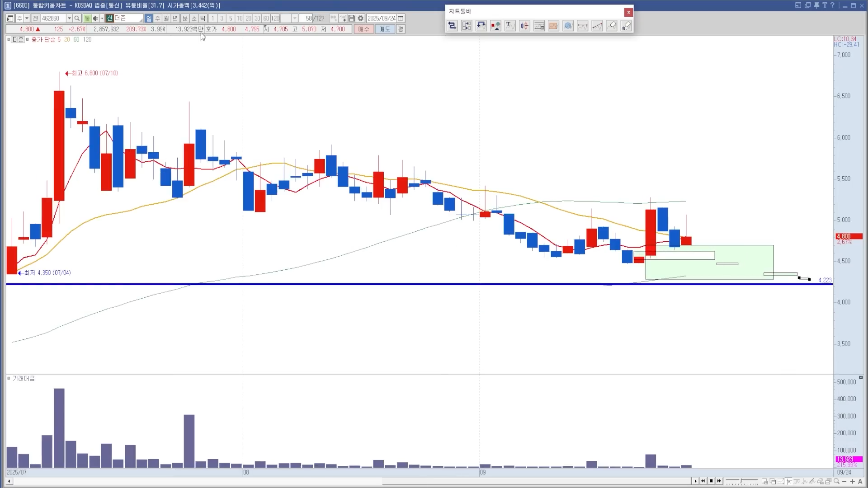Viewport: 868px width, 488px height.
Task: Click the 매수 buy button
Action: (x=363, y=29)
